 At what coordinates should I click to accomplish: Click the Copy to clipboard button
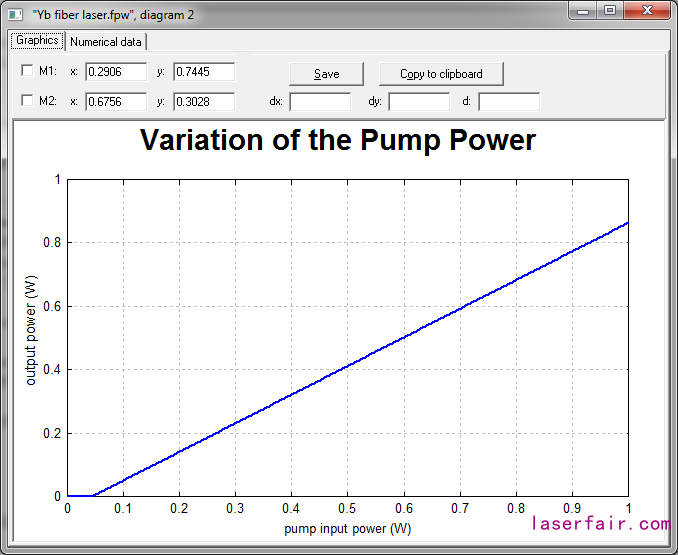[441, 74]
